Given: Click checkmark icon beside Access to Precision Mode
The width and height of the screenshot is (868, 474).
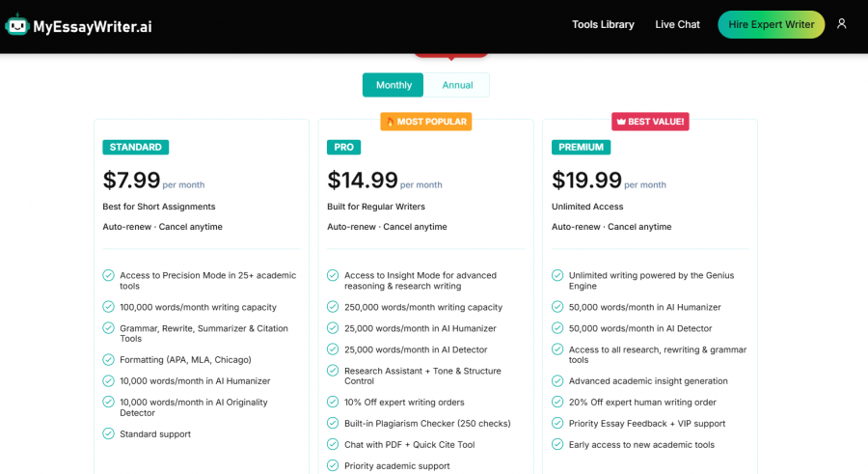Looking at the screenshot, I should (x=108, y=275).
